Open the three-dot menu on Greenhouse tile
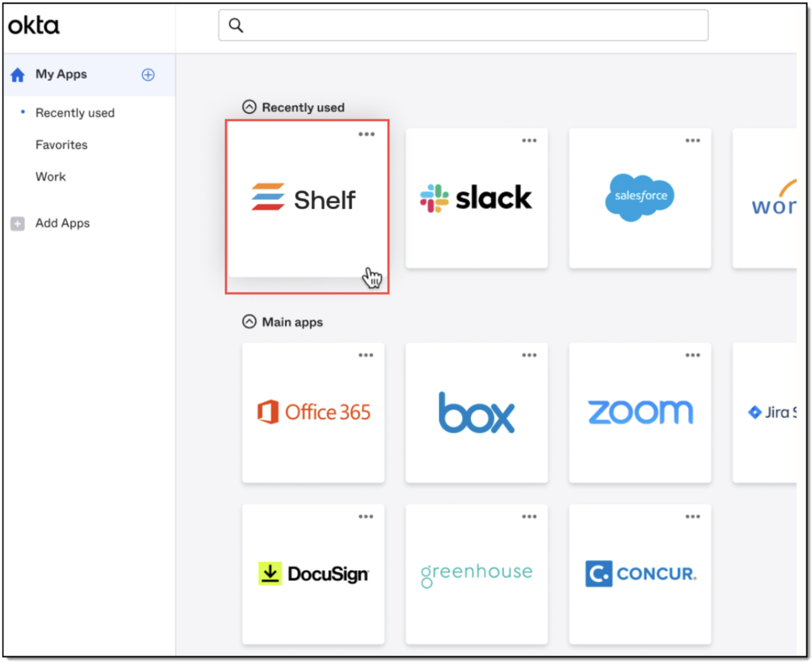 click(x=529, y=517)
